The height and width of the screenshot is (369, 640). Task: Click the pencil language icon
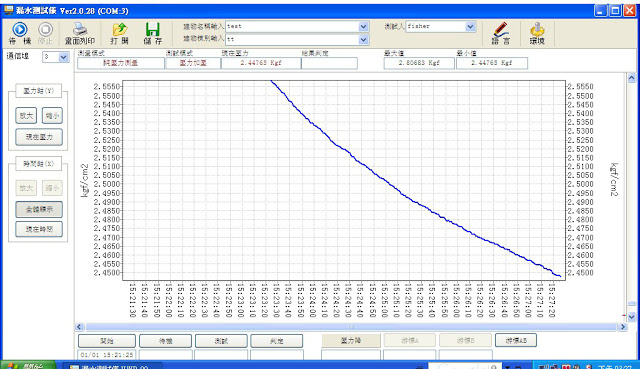[x=500, y=29]
